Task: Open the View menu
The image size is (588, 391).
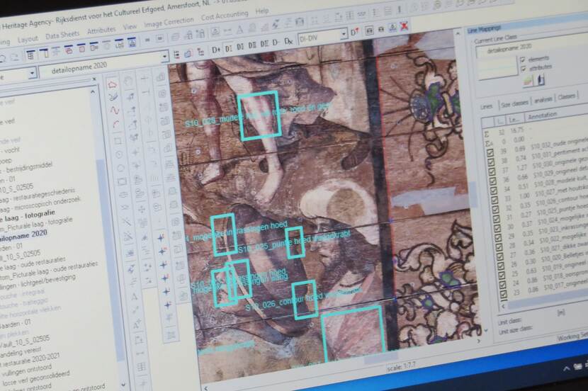Action: coord(130,27)
